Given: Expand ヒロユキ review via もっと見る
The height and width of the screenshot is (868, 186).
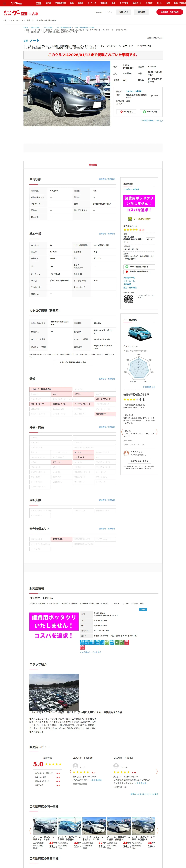Looking at the screenshot, I should [140, 783].
